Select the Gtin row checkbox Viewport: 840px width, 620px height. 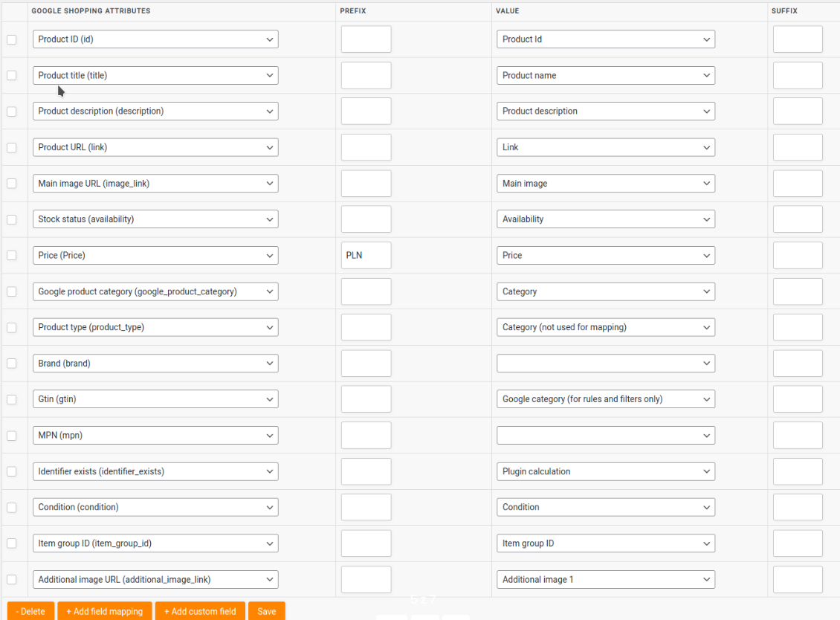[11, 399]
